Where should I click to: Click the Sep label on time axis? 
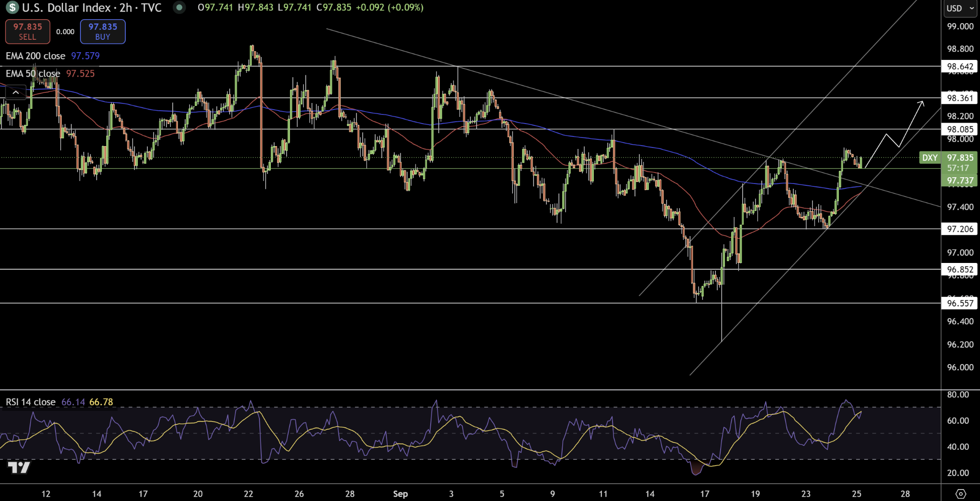point(400,494)
